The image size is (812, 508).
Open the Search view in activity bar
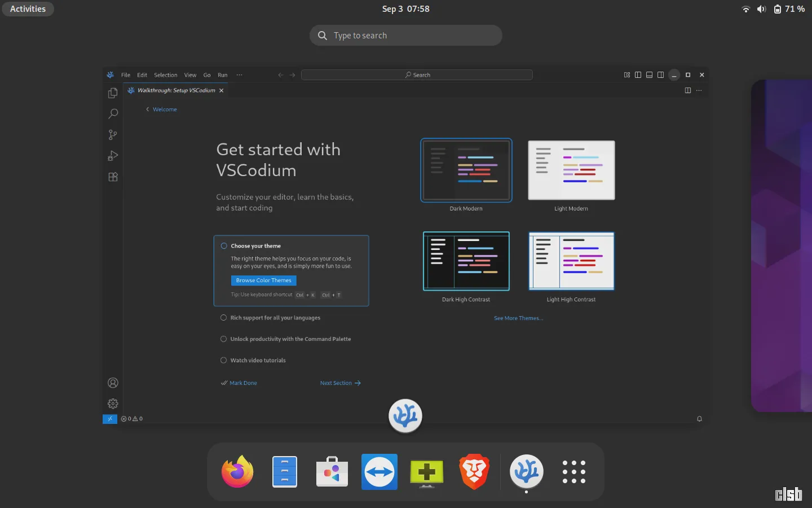coord(113,113)
